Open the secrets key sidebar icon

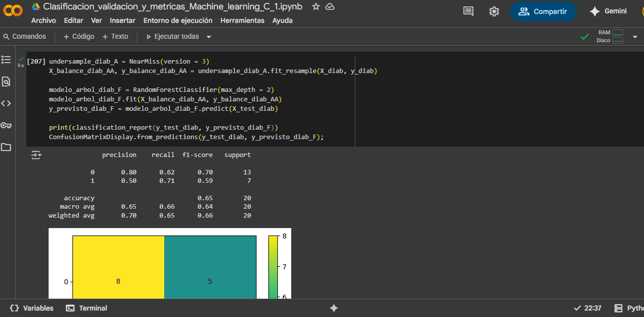6,125
